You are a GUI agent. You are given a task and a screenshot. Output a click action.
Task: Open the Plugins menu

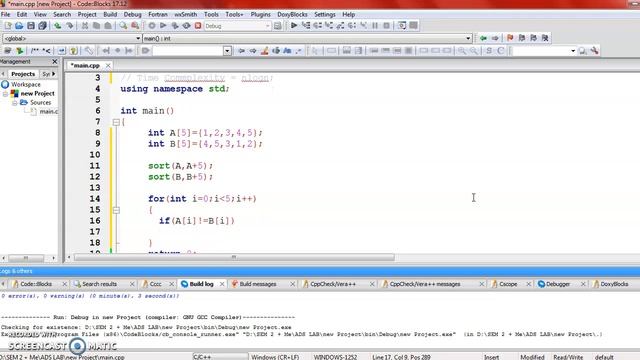click(260, 14)
